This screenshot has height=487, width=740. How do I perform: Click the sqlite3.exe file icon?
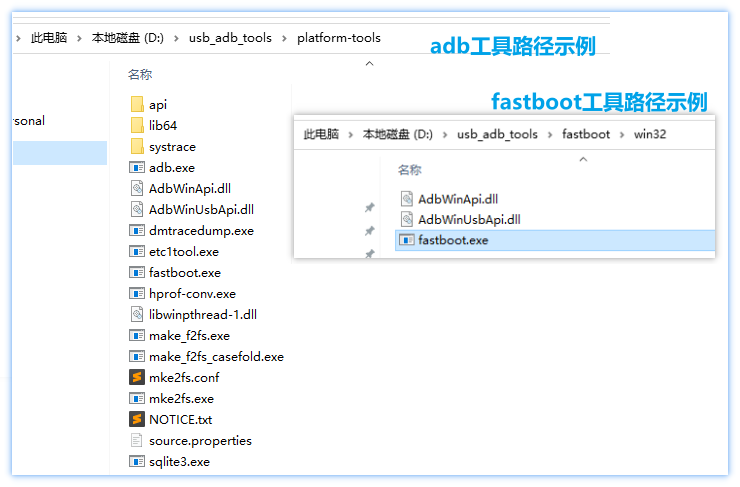click(137, 461)
